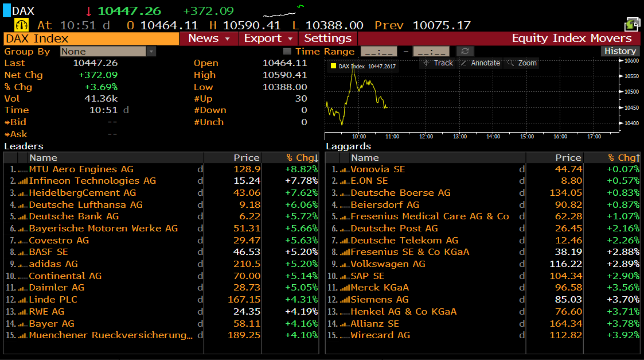Open the Group By None combo box
644x360 pixels.
[x=108, y=52]
